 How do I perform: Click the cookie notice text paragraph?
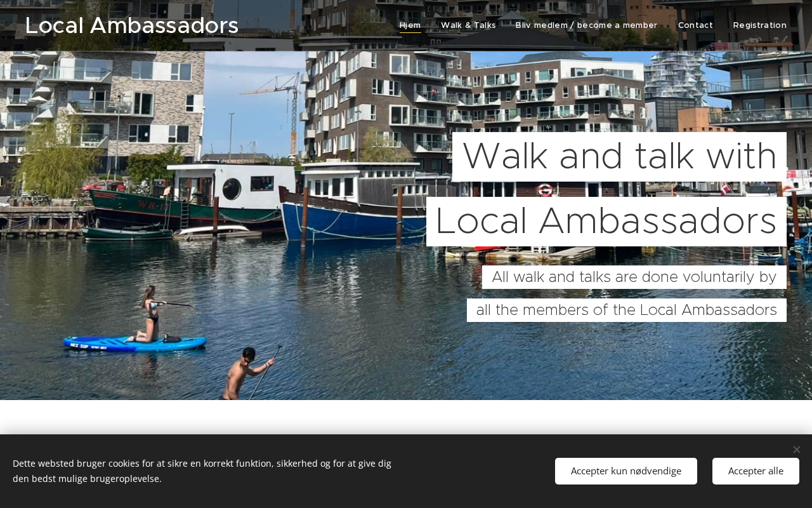[x=202, y=471]
